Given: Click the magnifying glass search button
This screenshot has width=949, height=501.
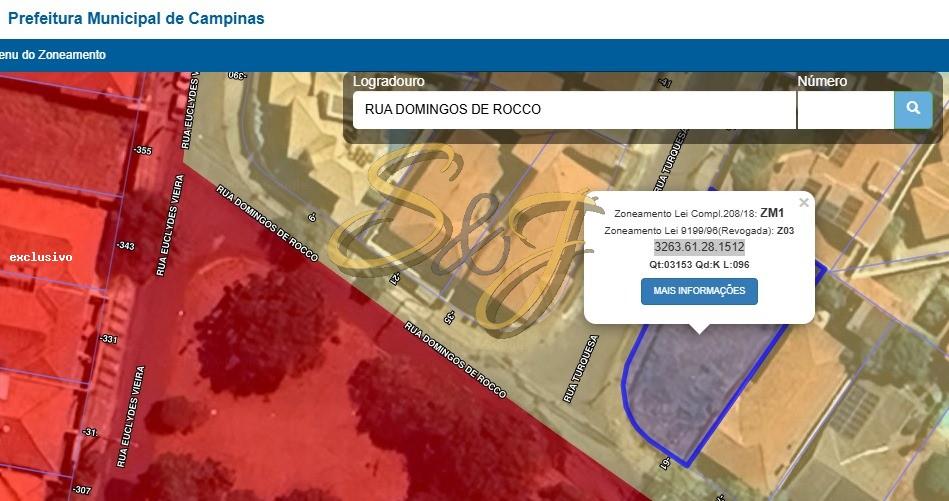Looking at the screenshot, I should [913, 110].
